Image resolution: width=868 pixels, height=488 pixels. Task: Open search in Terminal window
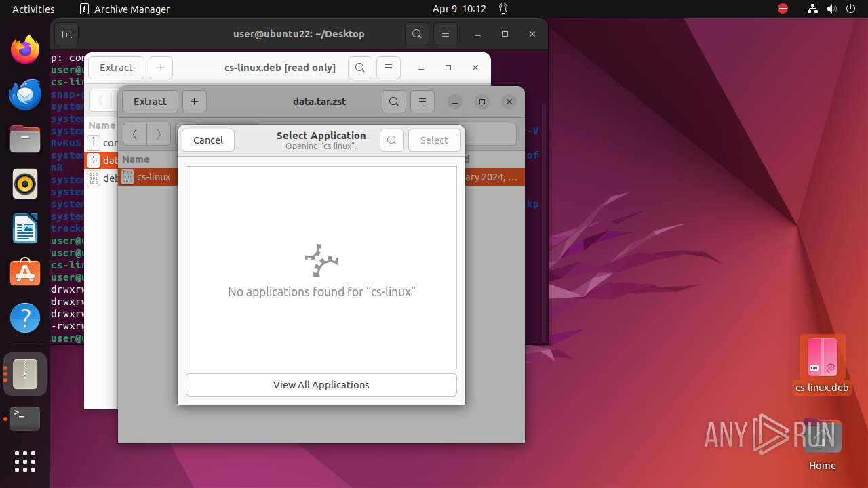point(417,34)
